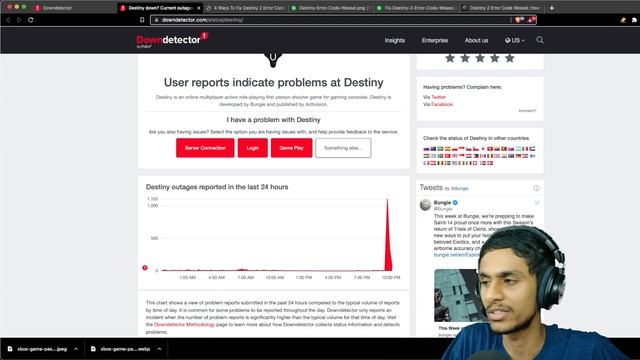Click the padlock icon in address bar
Screen dimensions: 640x360
click(x=156, y=20)
